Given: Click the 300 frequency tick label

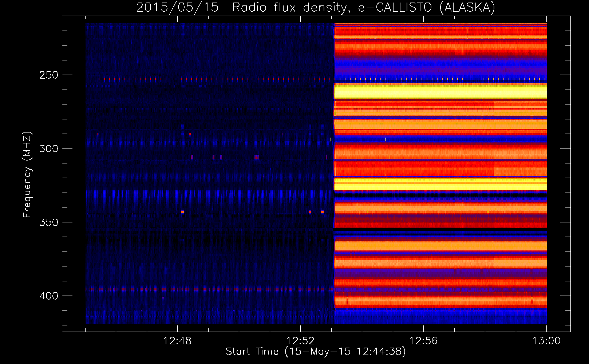Looking at the screenshot, I should (49, 149).
